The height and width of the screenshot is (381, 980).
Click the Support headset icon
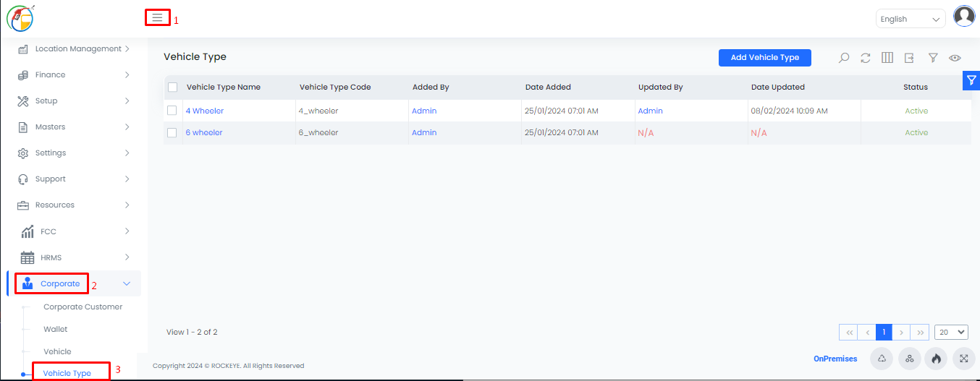pyautogui.click(x=22, y=179)
